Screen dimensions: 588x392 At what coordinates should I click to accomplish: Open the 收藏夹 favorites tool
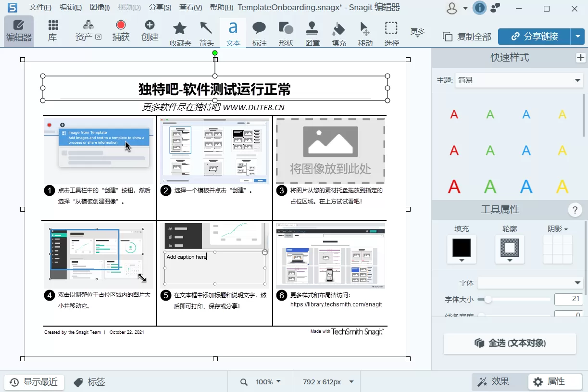(x=180, y=33)
